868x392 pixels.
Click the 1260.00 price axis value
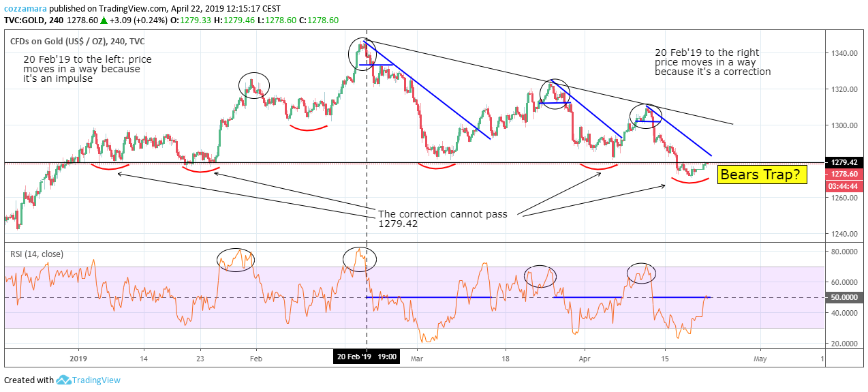click(x=843, y=198)
